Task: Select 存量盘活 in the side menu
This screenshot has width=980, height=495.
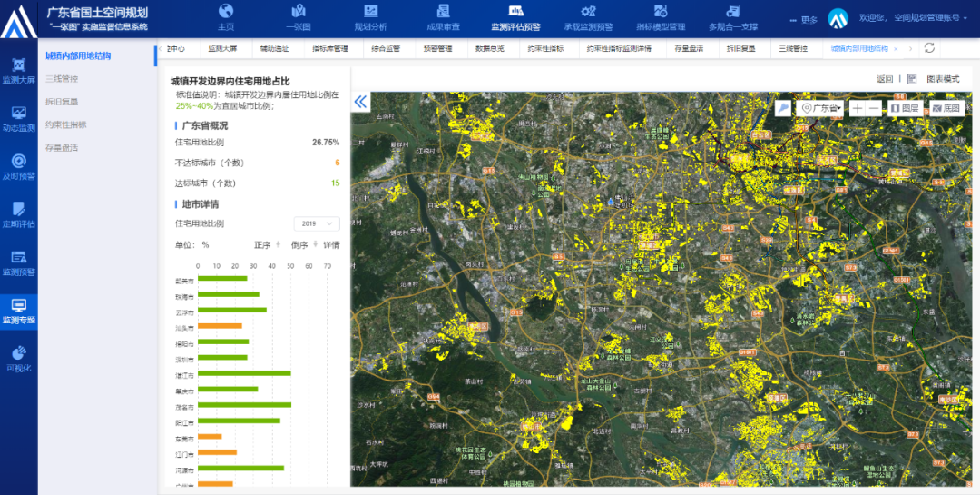Action: tap(62, 148)
